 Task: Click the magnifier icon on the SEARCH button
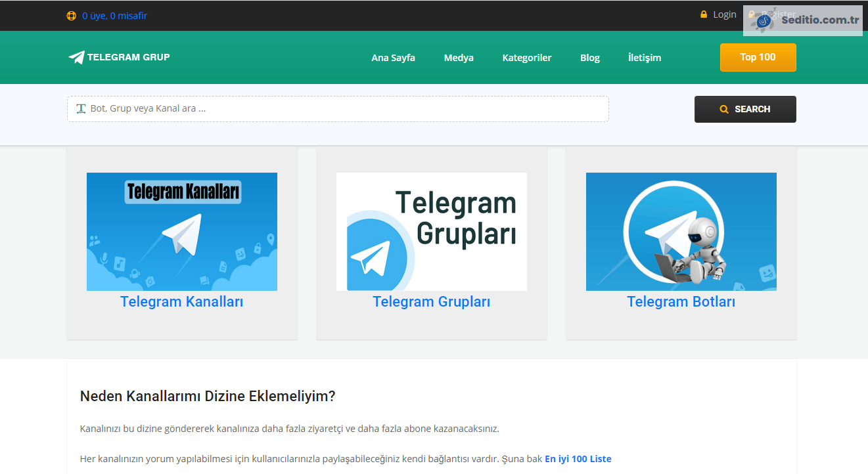[724, 109]
